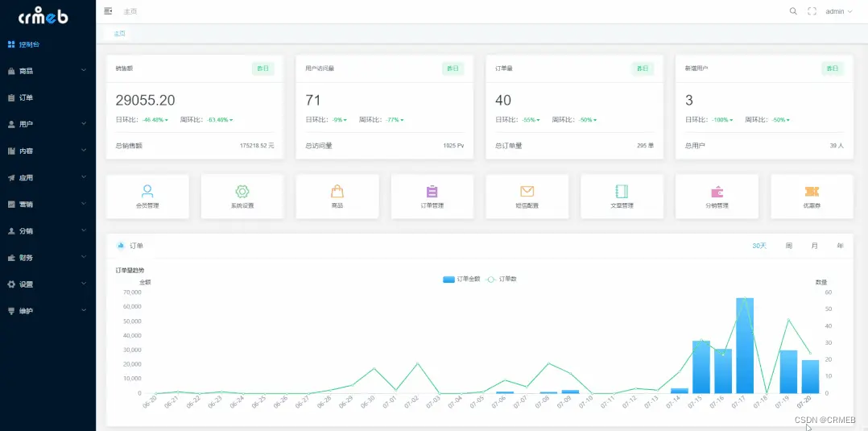Viewport: 868px width, 431px height.
Task: Open 会员管理 shortcut user icon
Action: pos(147,191)
